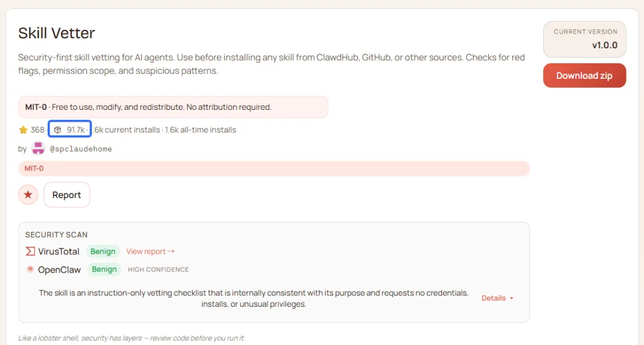The image size is (644, 345).
Task: Click the red star favorite button
Action: click(28, 195)
